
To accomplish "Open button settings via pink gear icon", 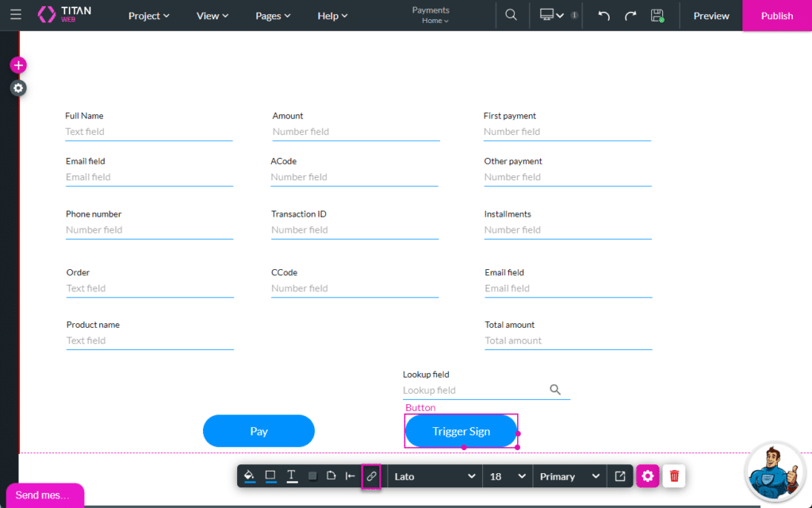I will [x=648, y=476].
